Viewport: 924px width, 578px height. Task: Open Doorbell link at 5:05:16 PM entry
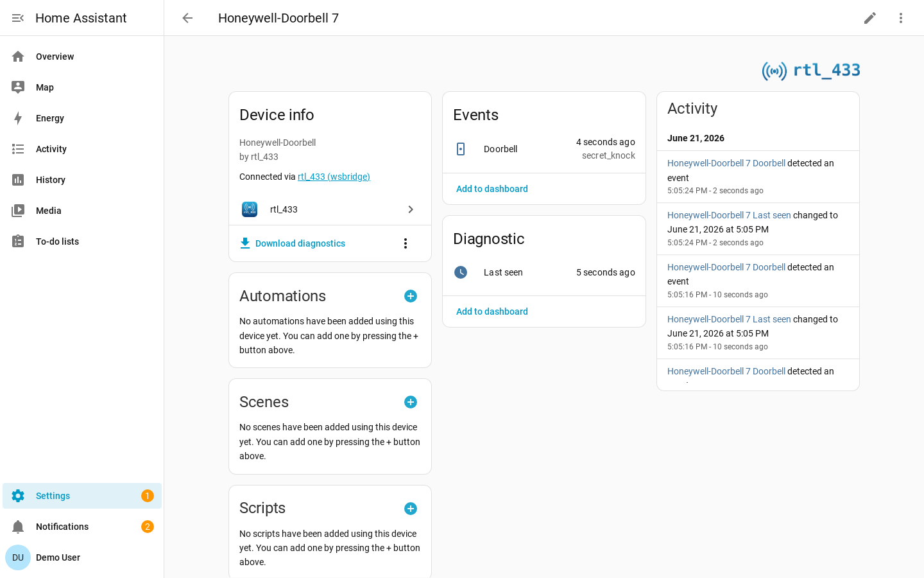[x=726, y=267]
